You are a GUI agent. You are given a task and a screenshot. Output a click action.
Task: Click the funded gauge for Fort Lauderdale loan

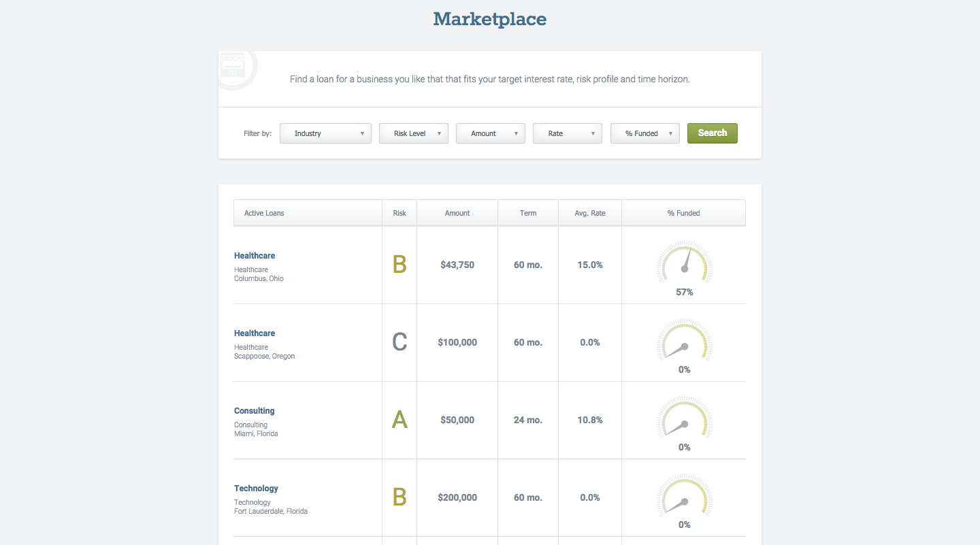(x=684, y=496)
